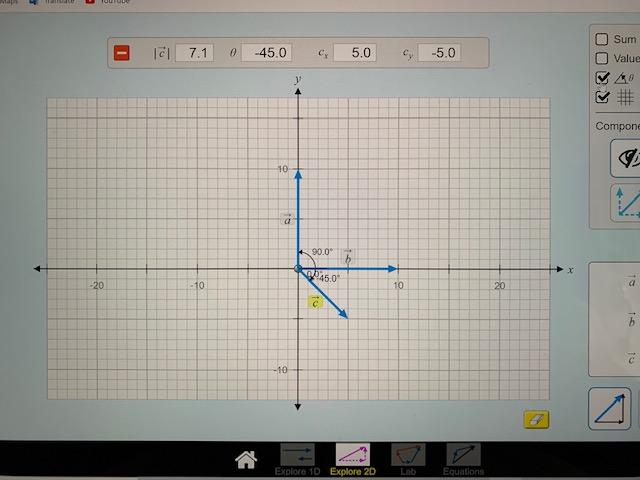Switch to the Explore 1D screen
The image size is (640, 480).
[x=297, y=460]
